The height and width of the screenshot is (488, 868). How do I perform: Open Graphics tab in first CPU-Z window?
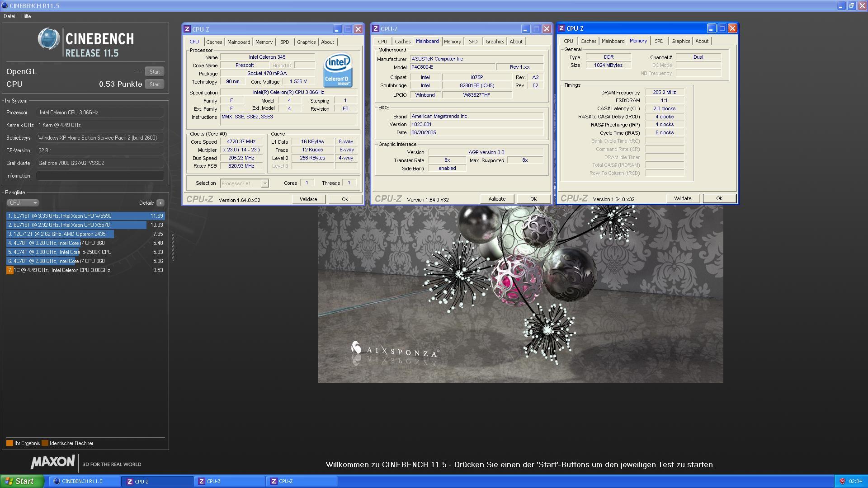[307, 42]
